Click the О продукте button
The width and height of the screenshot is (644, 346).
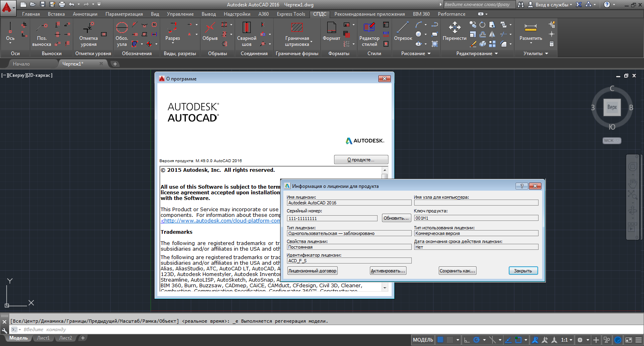click(361, 160)
